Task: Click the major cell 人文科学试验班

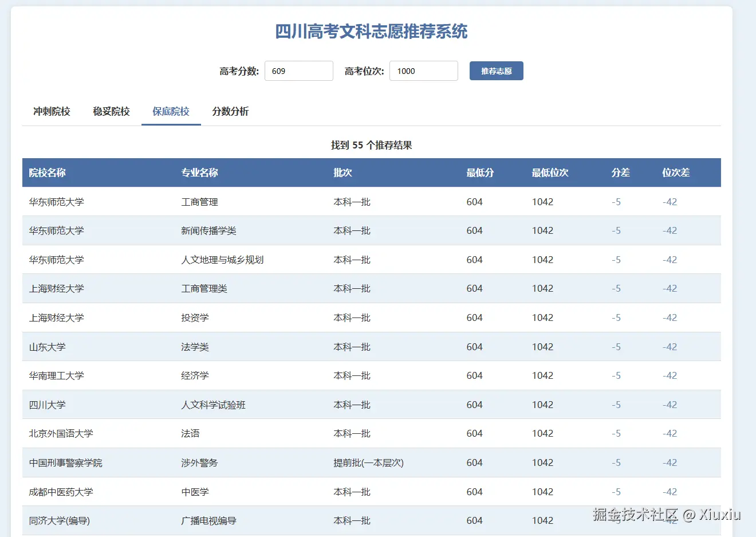Action: pyautogui.click(x=214, y=405)
